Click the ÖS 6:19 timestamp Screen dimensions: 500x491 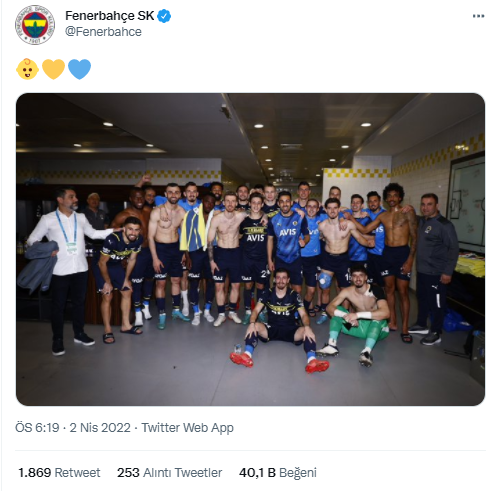tap(37, 427)
